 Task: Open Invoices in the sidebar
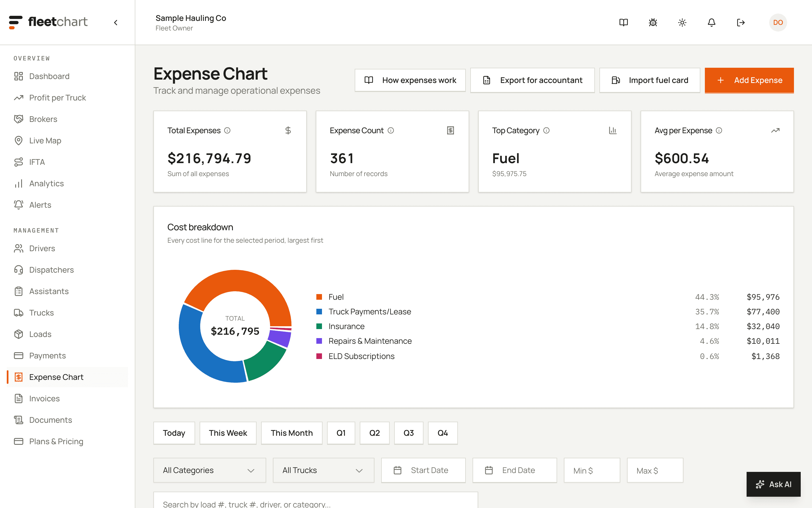(x=67, y=398)
